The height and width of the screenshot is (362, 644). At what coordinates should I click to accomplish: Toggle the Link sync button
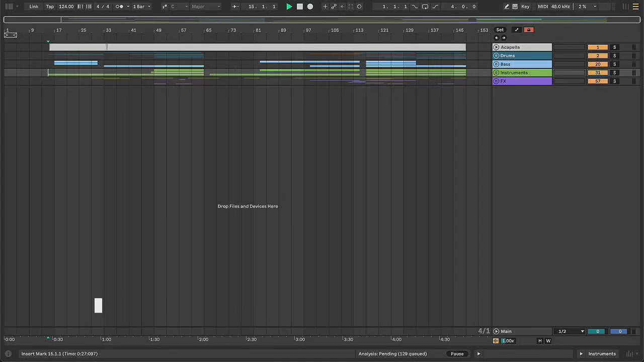(x=34, y=7)
